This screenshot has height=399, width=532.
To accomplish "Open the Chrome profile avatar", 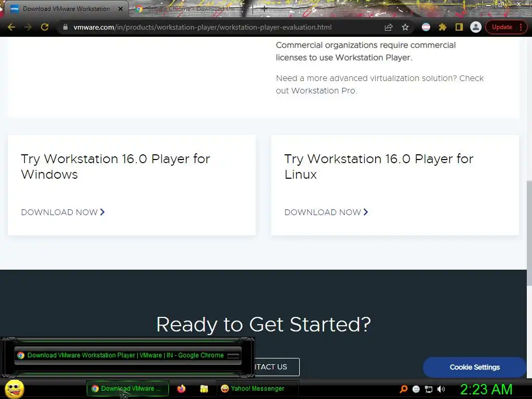I will point(476,27).
